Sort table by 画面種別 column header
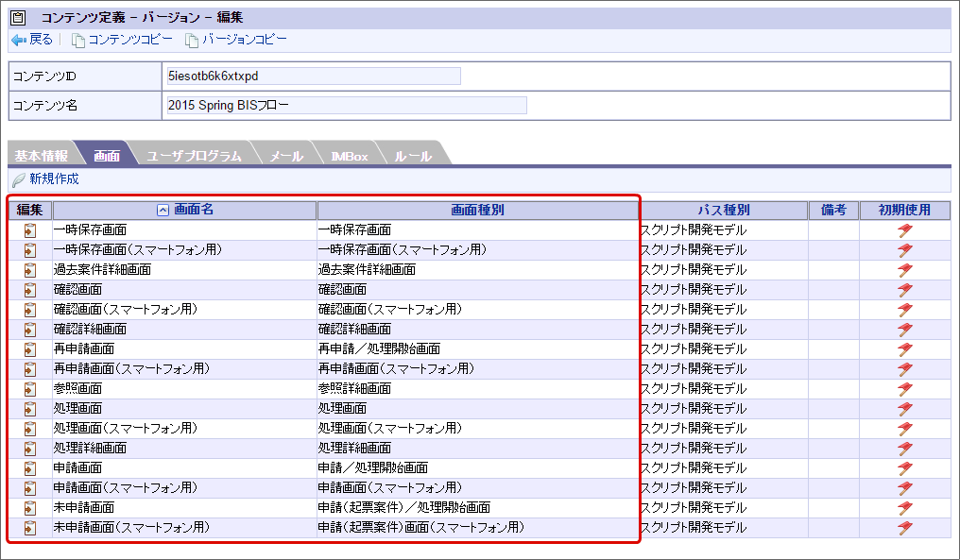The height and width of the screenshot is (560, 960). click(477, 211)
